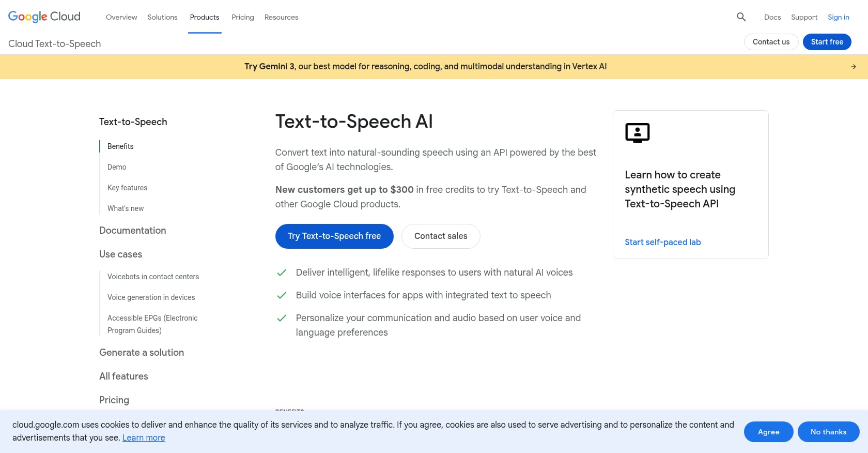Go to All features in sidebar

123,376
